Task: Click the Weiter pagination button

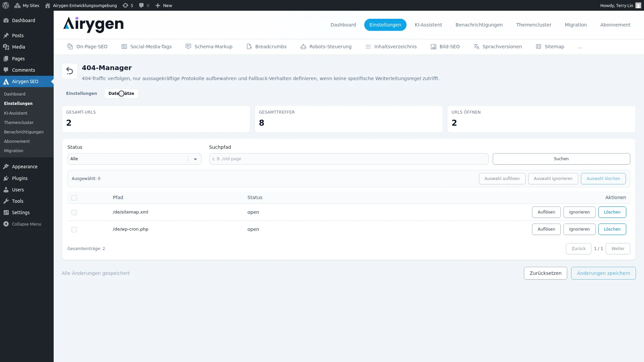Action: pyautogui.click(x=618, y=249)
